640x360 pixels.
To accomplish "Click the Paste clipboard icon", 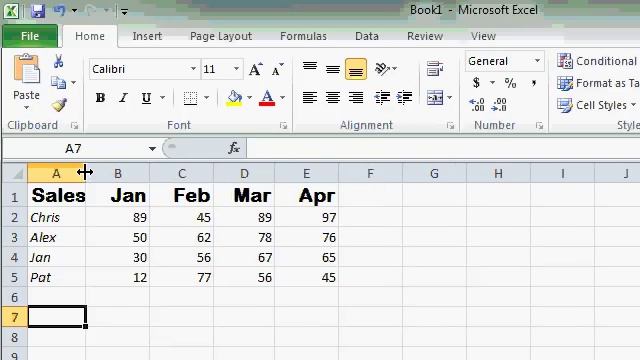I will click(x=27, y=69).
